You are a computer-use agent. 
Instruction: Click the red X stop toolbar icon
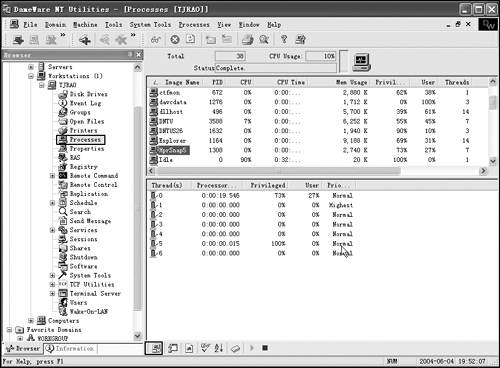pyautogui.click(x=175, y=40)
